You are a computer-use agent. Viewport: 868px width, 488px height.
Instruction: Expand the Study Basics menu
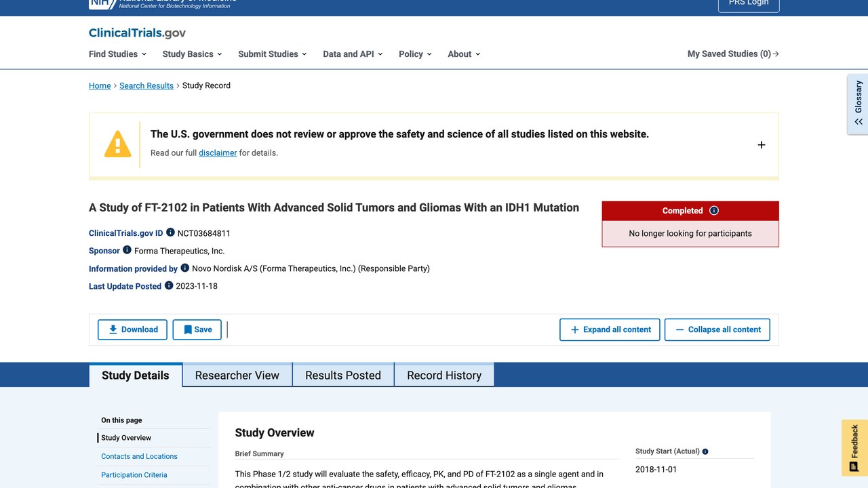point(193,54)
